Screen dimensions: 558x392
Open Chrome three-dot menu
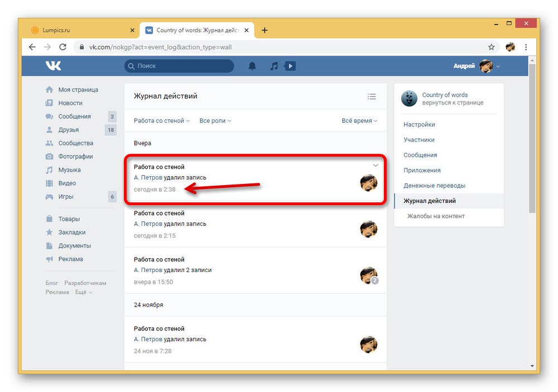(x=526, y=47)
